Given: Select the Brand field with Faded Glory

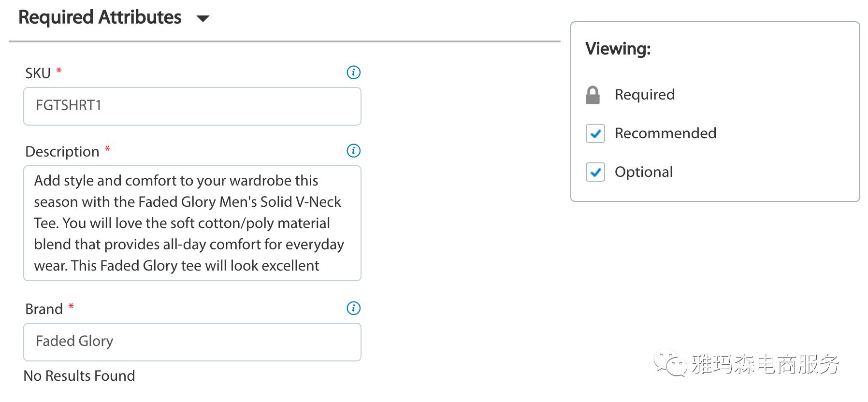Looking at the screenshot, I should (x=192, y=342).
